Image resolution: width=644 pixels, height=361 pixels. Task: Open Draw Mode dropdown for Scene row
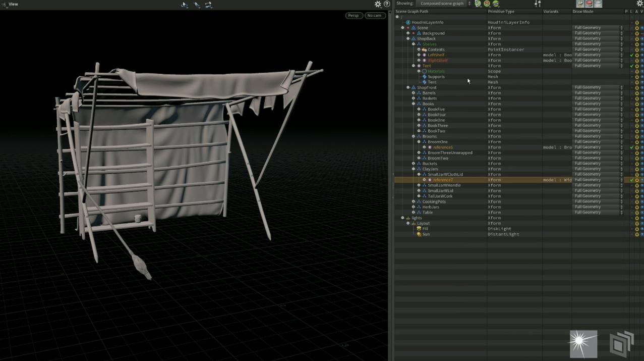[598, 28]
